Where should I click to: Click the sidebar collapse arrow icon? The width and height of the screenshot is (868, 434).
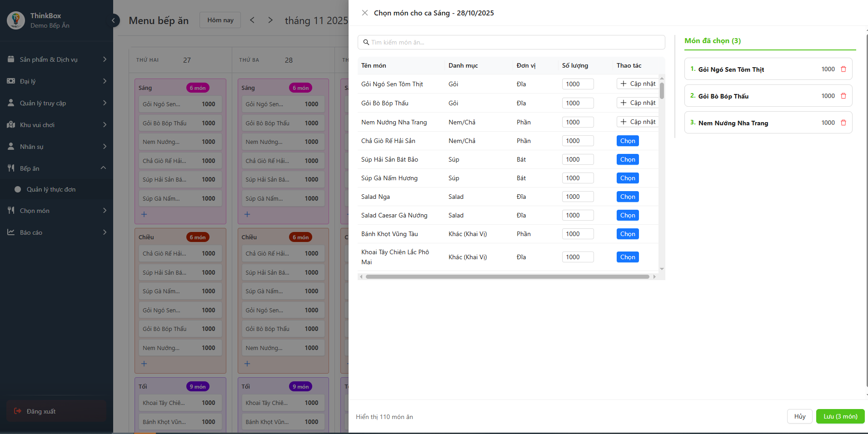coord(114,20)
